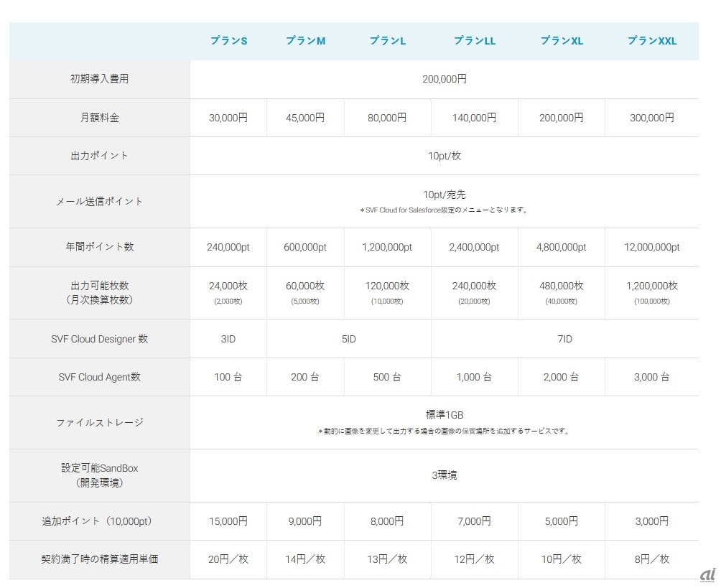Click the 7ID Designer count cell
Screen dimensions: 721x588
coord(565,339)
